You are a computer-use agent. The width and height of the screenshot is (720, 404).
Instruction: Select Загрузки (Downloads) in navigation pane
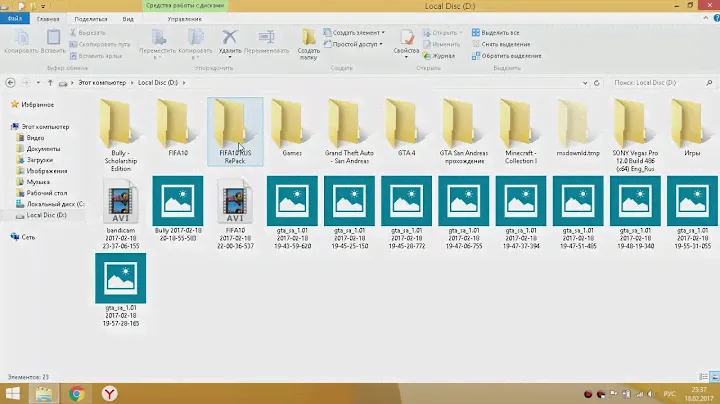[x=40, y=159]
